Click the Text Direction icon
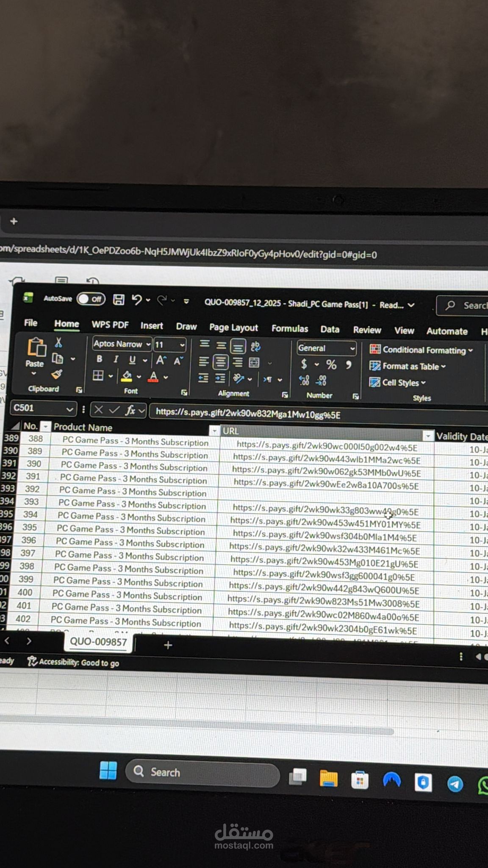The image size is (488, 868). pos(268,380)
